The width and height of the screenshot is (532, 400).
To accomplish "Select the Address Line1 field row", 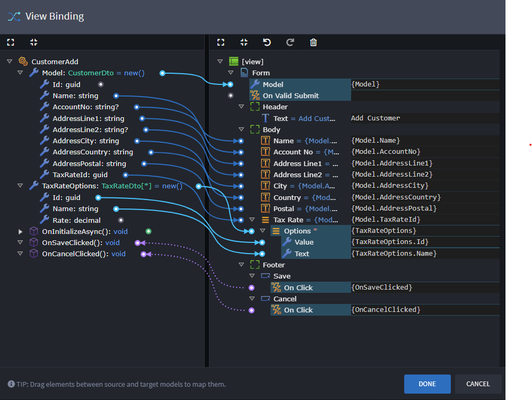I will pyautogui.click(x=306, y=163).
